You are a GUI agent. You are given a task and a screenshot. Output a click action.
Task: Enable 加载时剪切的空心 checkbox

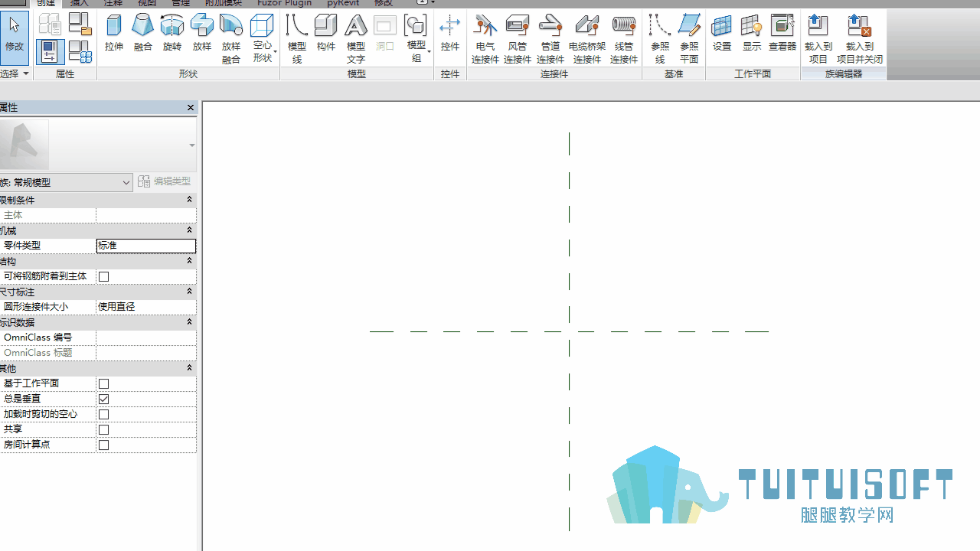[x=104, y=414]
